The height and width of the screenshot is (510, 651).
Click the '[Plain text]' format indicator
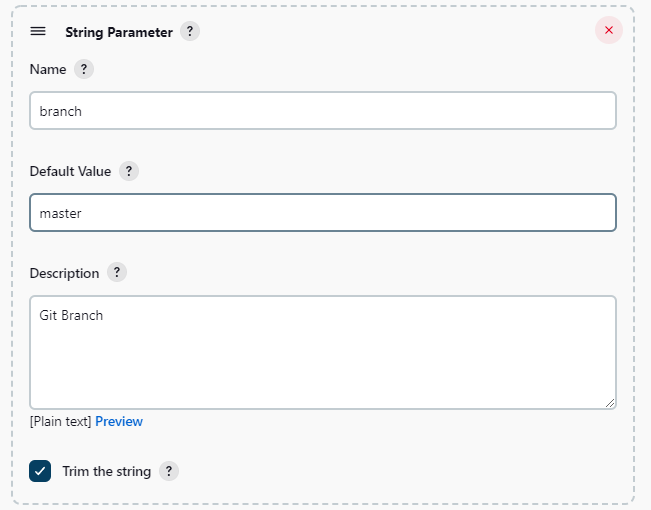[x=60, y=421]
